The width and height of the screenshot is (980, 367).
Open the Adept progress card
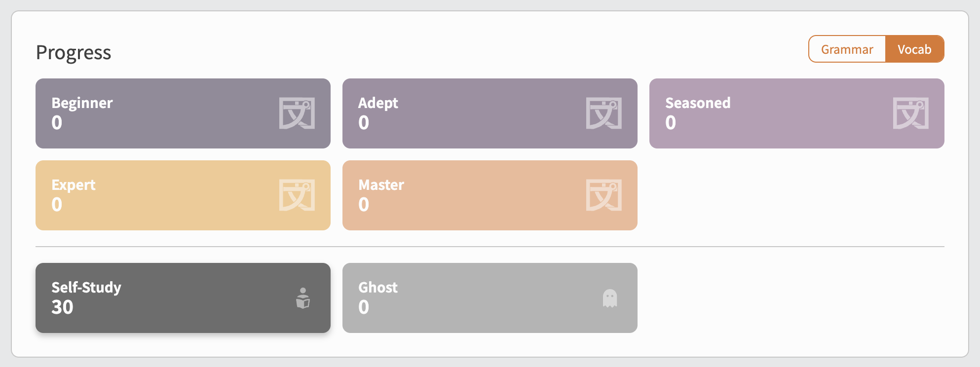click(490, 113)
